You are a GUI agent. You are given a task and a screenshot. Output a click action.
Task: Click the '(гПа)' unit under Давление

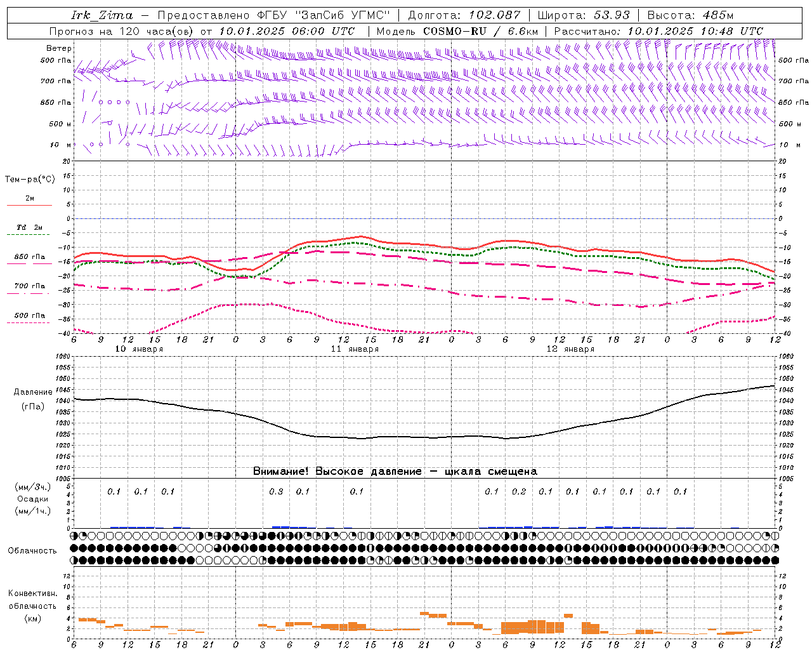[33, 407]
